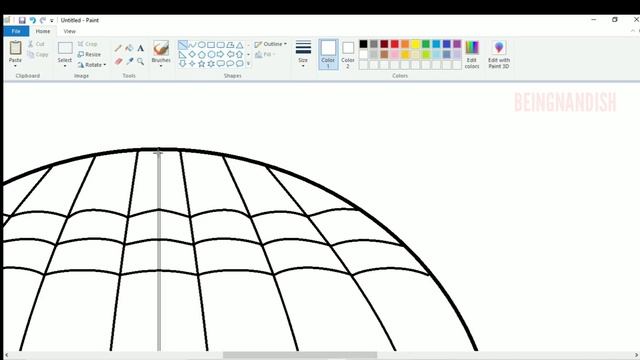Click the Edit with Paint 3D icon

499,48
